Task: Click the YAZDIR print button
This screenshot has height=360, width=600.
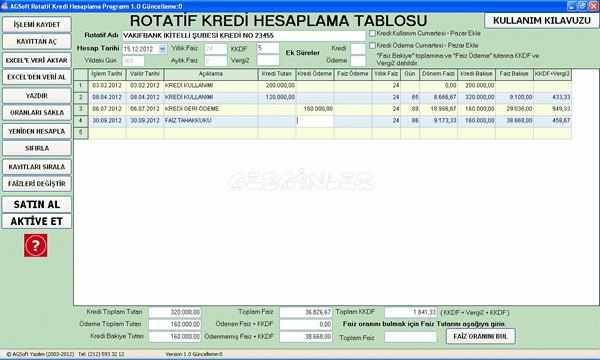Action: (37, 96)
